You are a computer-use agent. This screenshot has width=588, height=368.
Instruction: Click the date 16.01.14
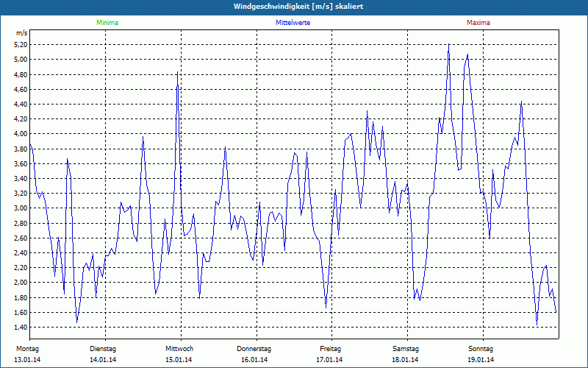[254, 360]
